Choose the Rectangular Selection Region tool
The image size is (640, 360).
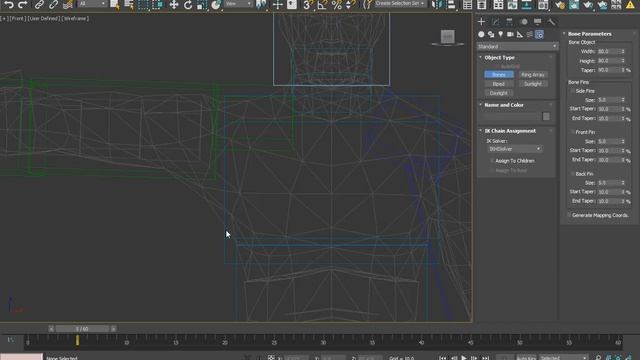[x=143, y=4]
